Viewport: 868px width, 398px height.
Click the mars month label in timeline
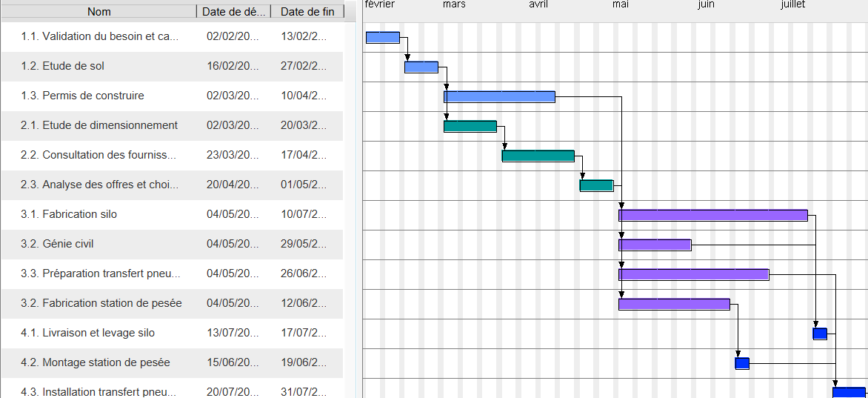454,4
